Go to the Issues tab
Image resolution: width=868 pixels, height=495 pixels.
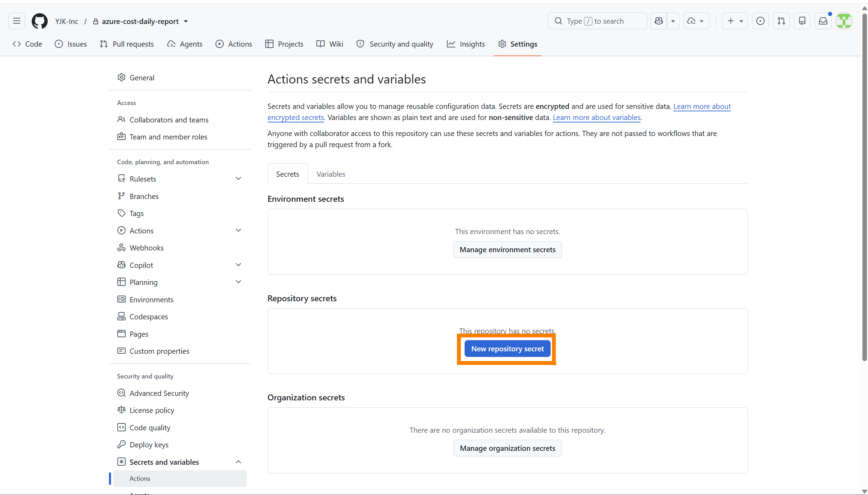(x=71, y=44)
